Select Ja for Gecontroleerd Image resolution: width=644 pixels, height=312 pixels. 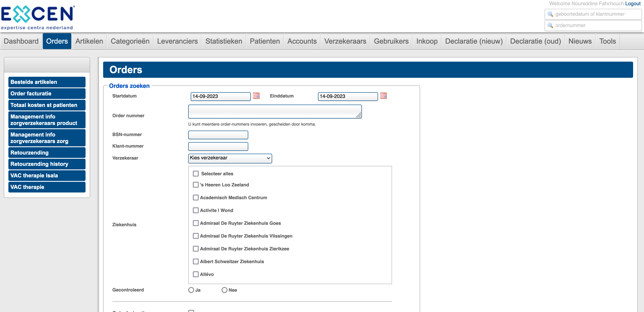click(x=191, y=290)
